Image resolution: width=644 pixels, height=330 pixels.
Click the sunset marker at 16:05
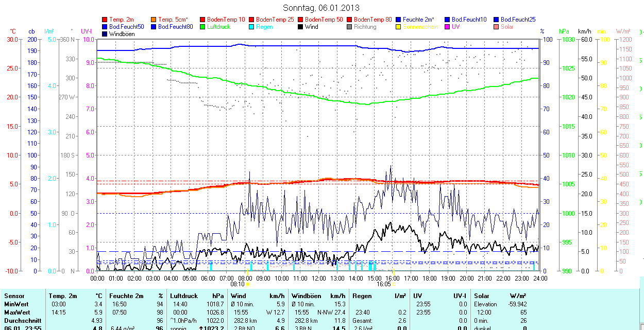coord(394,284)
